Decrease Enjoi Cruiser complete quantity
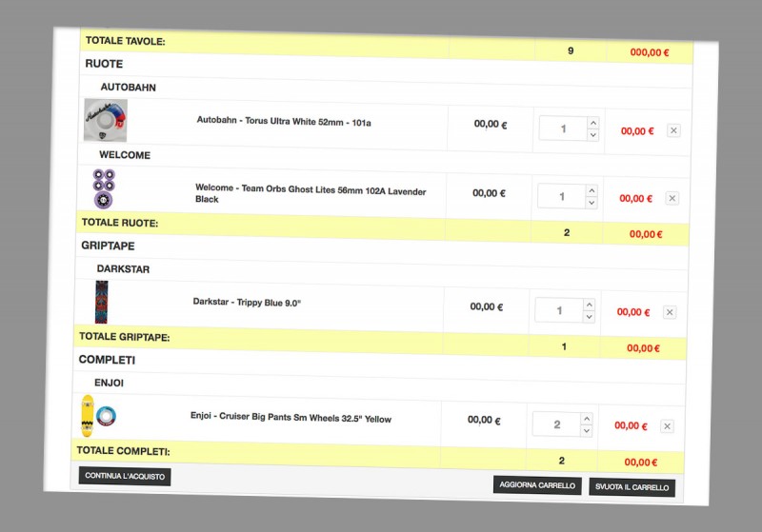The width and height of the screenshot is (762, 532). [587, 431]
